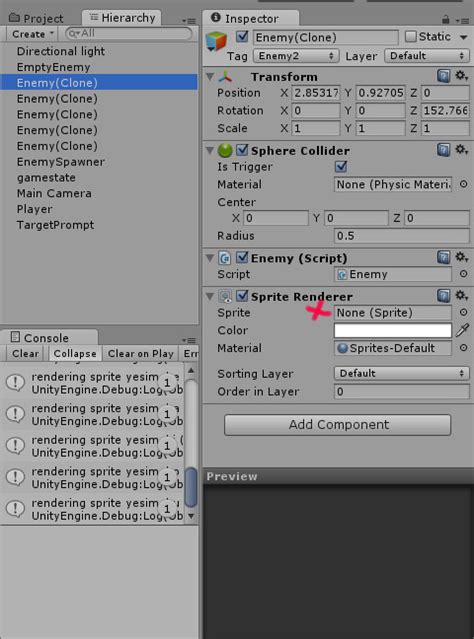Click the Transform axes component icon

pyautogui.click(x=225, y=76)
